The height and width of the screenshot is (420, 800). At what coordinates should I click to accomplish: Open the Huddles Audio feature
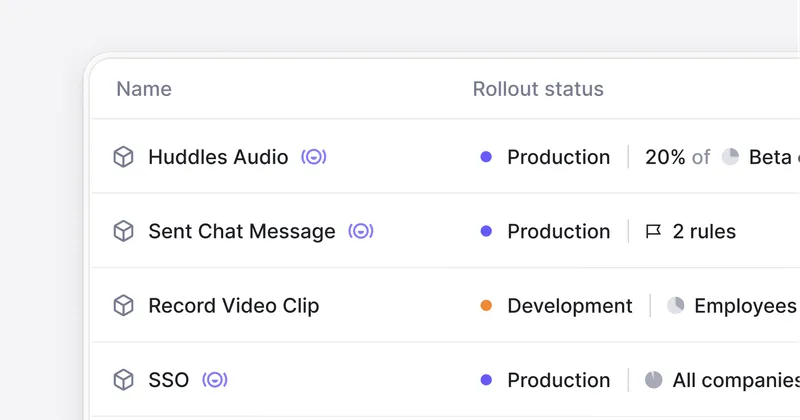pos(218,157)
